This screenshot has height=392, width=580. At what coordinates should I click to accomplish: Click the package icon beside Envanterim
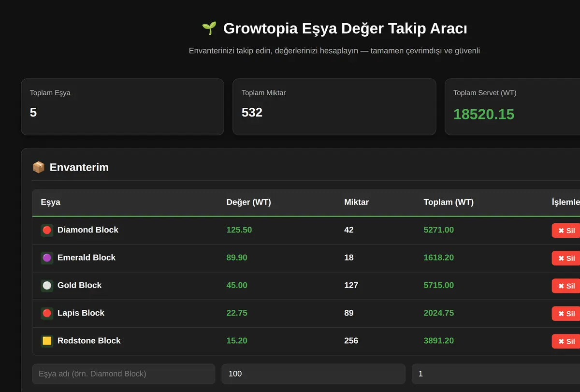click(x=38, y=167)
